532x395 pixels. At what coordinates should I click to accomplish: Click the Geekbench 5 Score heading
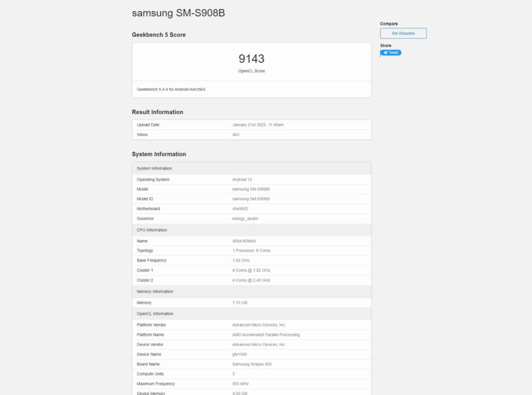(x=159, y=34)
